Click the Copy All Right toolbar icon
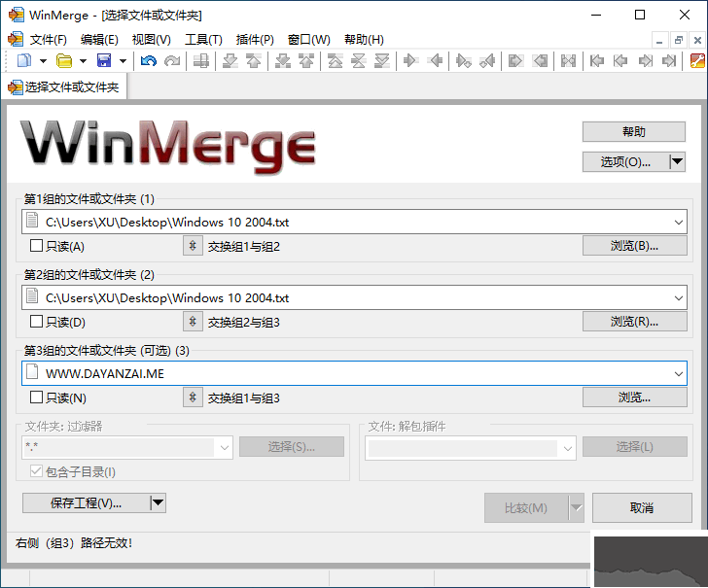 click(x=515, y=60)
